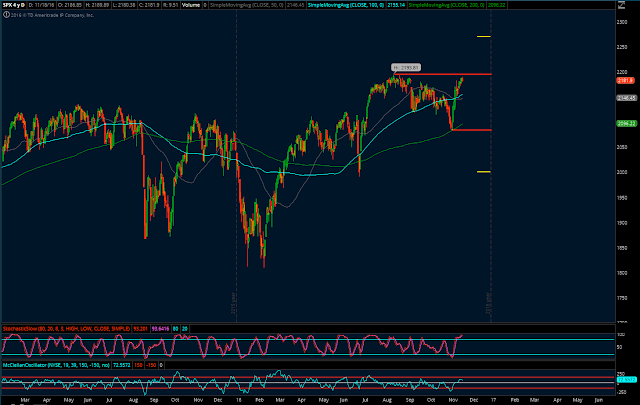Click the green 2096.22 price axis tag

coord(626,123)
